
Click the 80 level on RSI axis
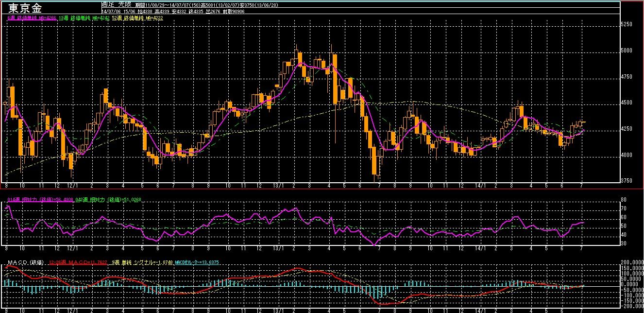click(x=624, y=200)
